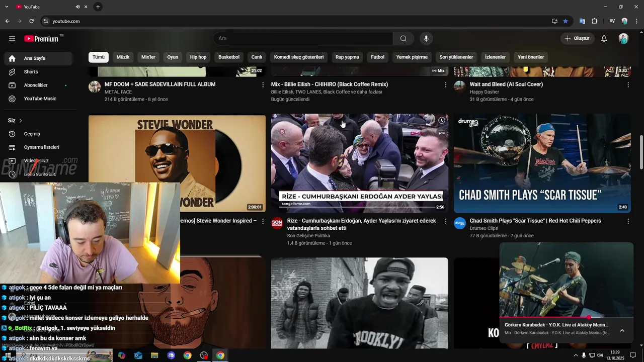Click the magnifier search button

[404, 39]
